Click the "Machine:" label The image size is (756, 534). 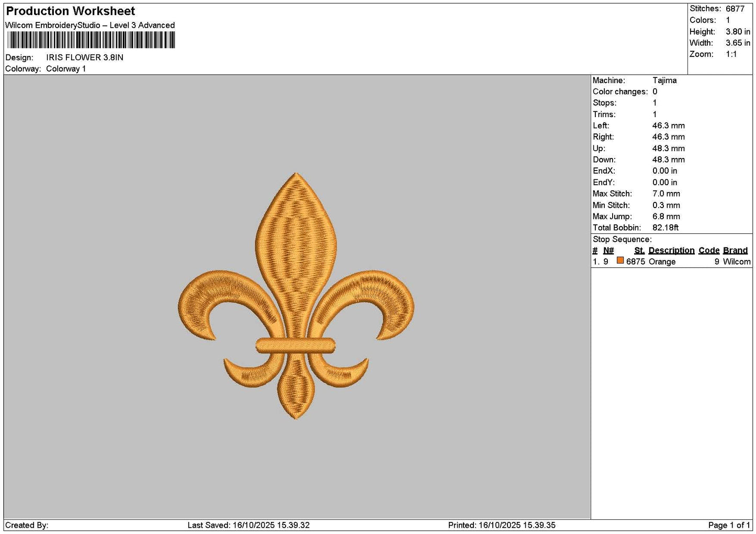pyautogui.click(x=609, y=81)
